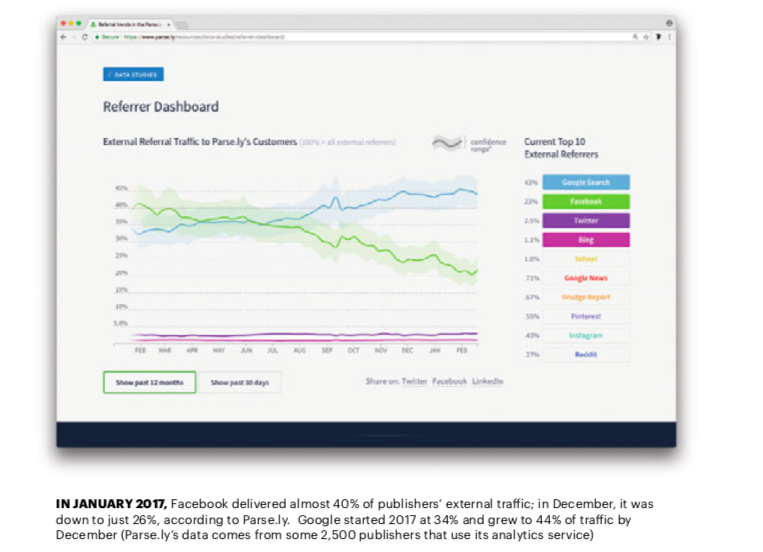The image size is (763, 552).
Task: Click the secure padlock indicator
Action: [97, 37]
